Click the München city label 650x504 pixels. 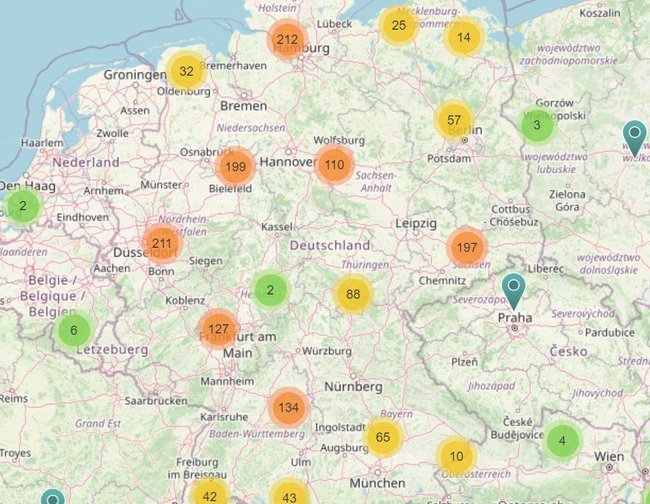pyautogui.click(x=377, y=483)
